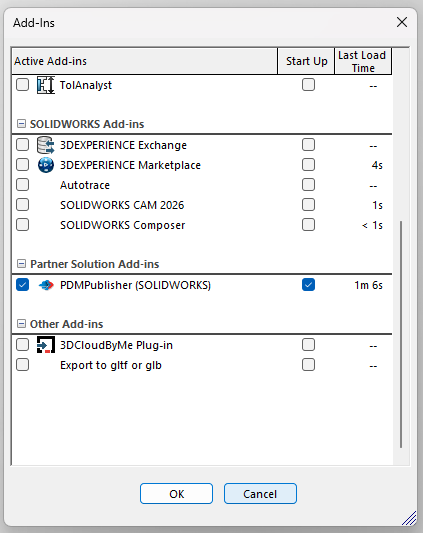Uncheck the PDMPublisher active add-in checkbox
This screenshot has height=533, width=423.
click(22, 285)
